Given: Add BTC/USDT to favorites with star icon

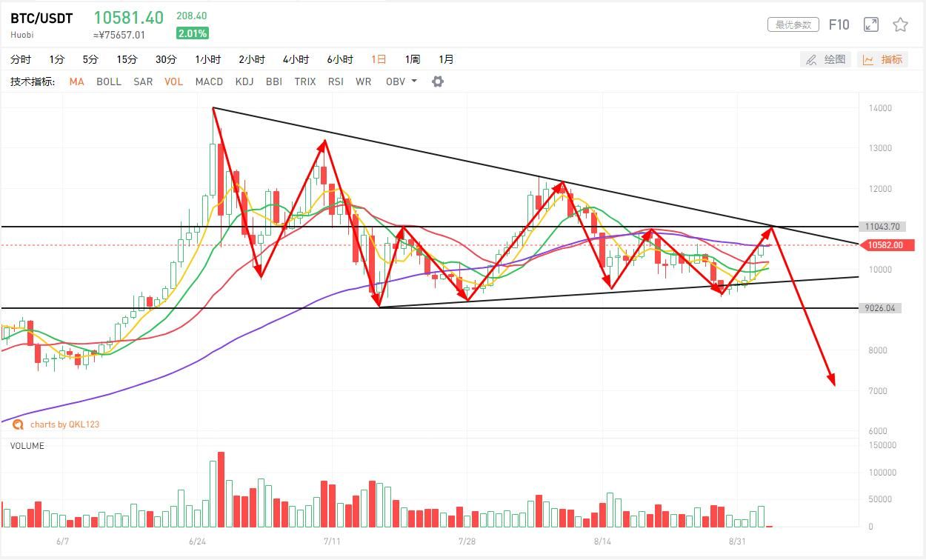Looking at the screenshot, I should click(x=900, y=24).
